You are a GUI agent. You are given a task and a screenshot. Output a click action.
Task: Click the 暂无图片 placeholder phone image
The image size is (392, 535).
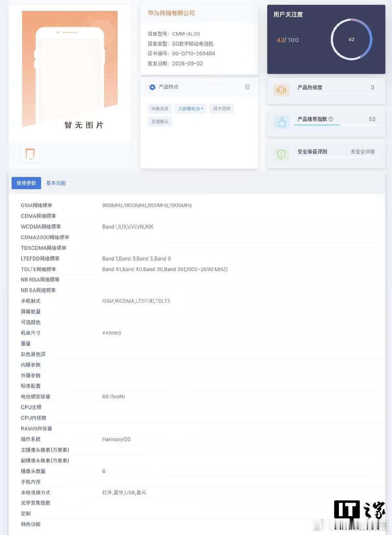click(70, 70)
